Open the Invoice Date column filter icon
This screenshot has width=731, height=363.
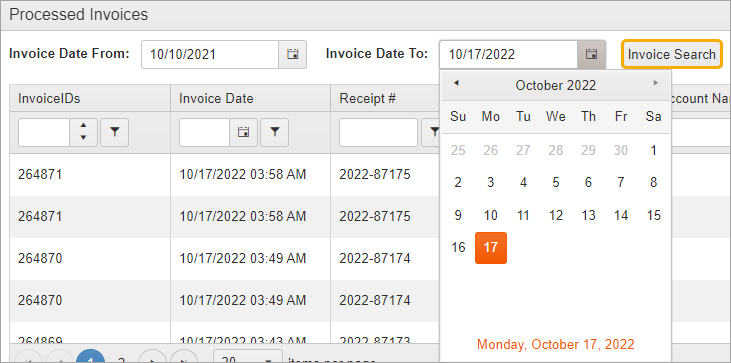(275, 132)
